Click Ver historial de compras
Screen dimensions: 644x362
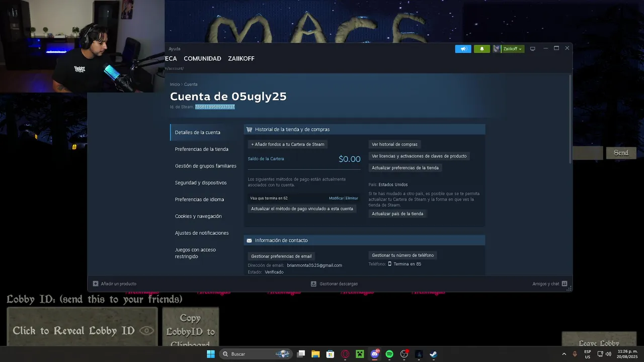pyautogui.click(x=394, y=144)
